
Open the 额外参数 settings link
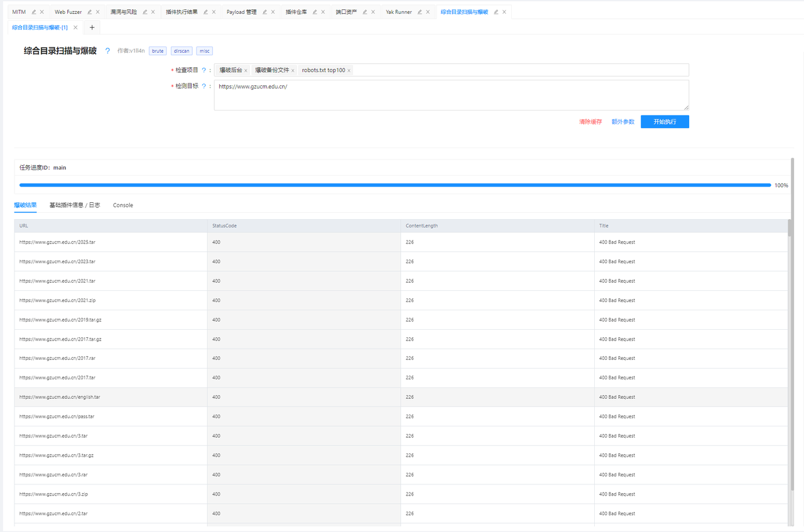622,122
